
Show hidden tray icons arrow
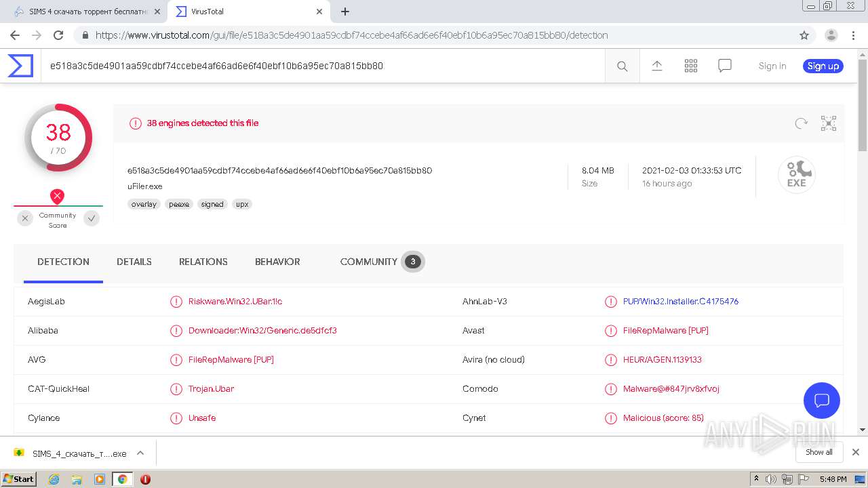[756, 479]
